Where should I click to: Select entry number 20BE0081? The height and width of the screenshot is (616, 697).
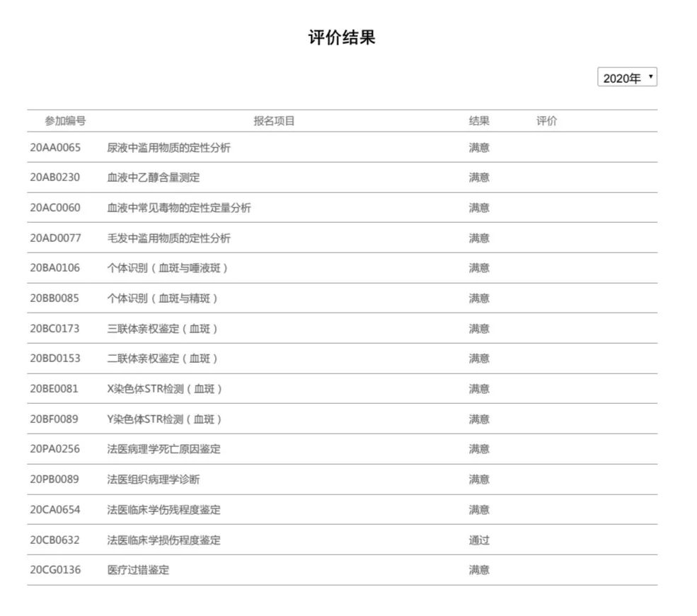54,388
